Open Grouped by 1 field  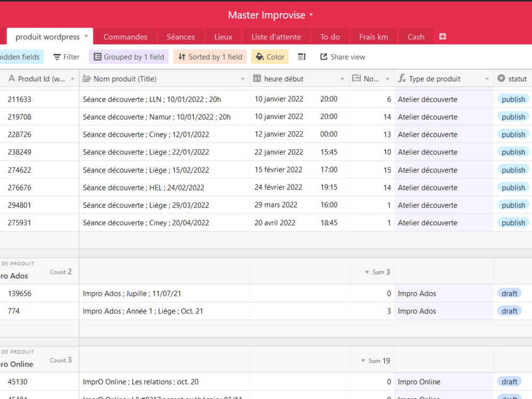(129, 57)
